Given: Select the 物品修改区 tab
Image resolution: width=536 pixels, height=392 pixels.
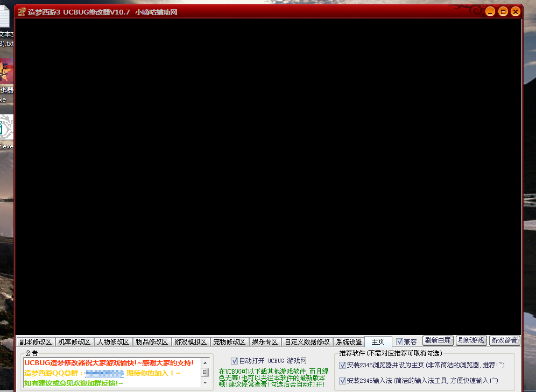Looking at the screenshot, I should click(x=152, y=342).
